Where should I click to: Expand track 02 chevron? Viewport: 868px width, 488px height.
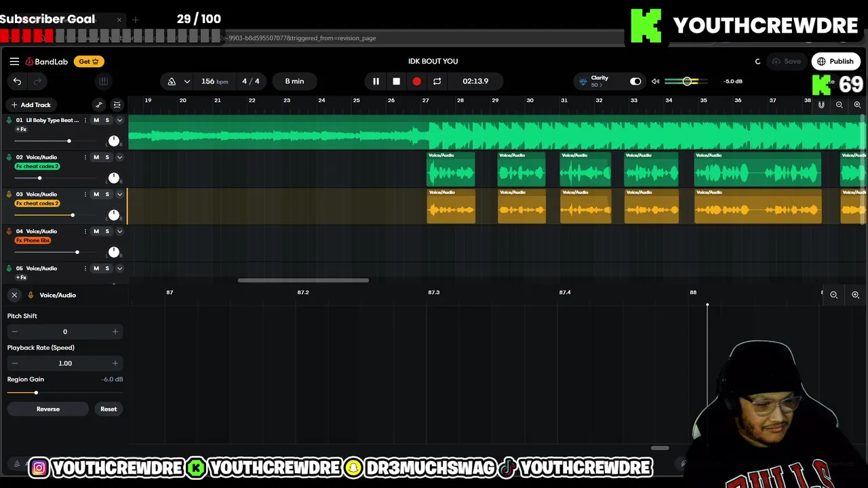[x=119, y=157]
